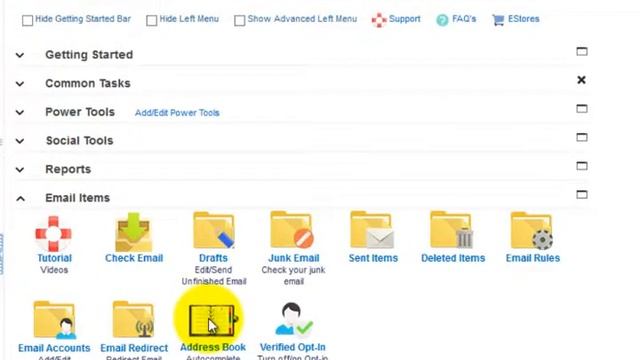The height and width of the screenshot is (360, 640).
Task: Click the Check Email inbox icon
Action: coord(133,232)
